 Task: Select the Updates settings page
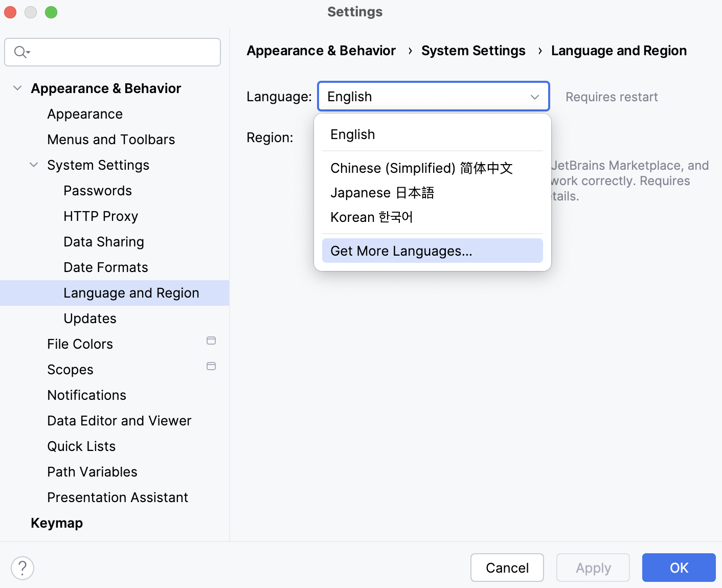(90, 318)
